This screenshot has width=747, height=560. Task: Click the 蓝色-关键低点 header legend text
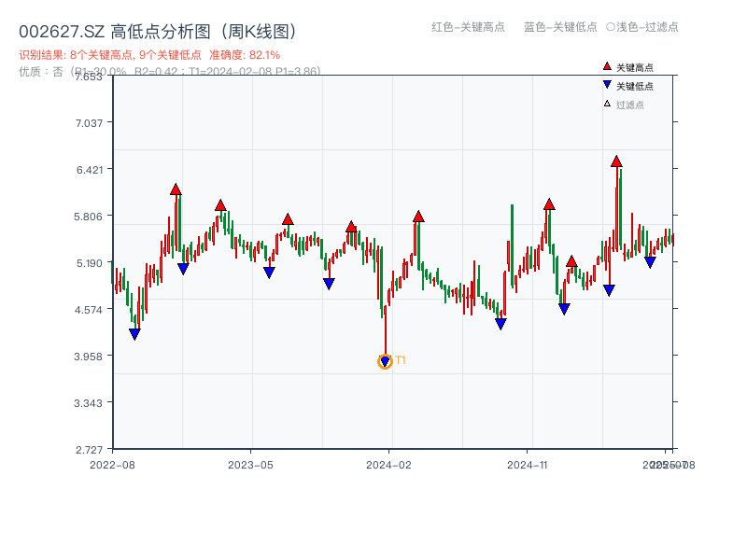point(560,27)
